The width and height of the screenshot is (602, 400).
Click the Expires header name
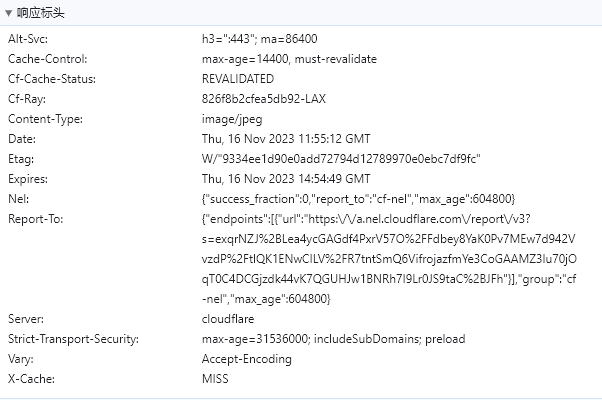(x=29, y=179)
